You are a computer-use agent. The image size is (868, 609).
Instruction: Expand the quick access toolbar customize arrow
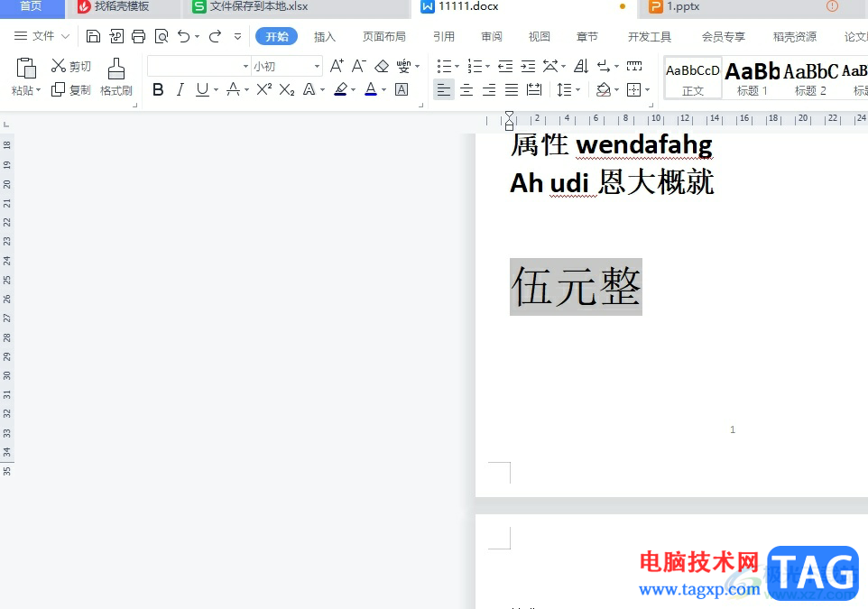[x=237, y=36]
